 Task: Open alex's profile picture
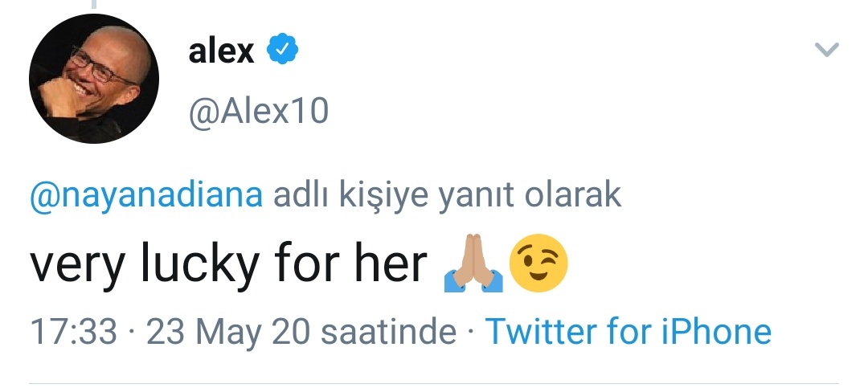[93, 79]
